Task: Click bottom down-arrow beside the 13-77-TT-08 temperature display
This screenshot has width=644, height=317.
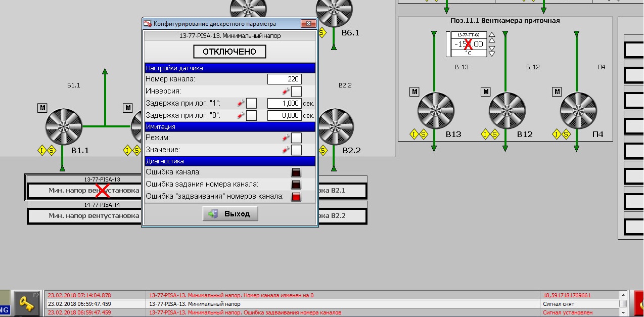Action: point(492,54)
